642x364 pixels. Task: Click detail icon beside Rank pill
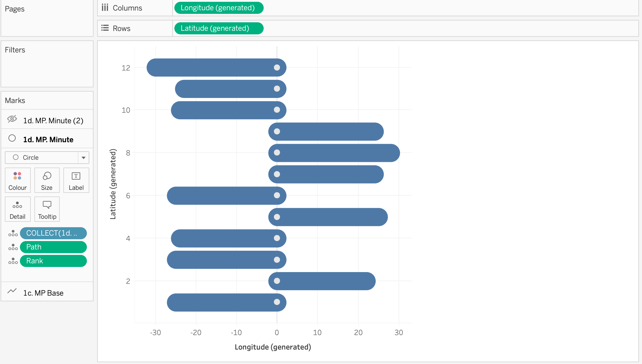point(13,261)
